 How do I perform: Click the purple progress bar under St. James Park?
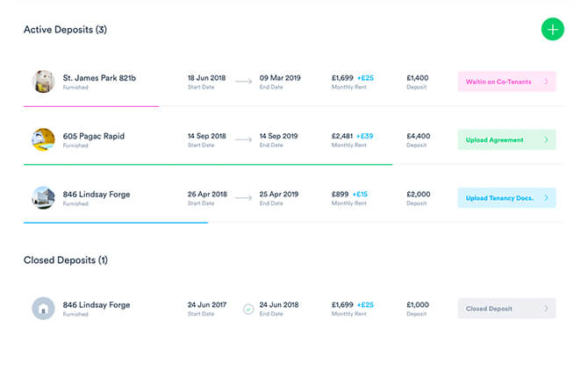click(91, 106)
